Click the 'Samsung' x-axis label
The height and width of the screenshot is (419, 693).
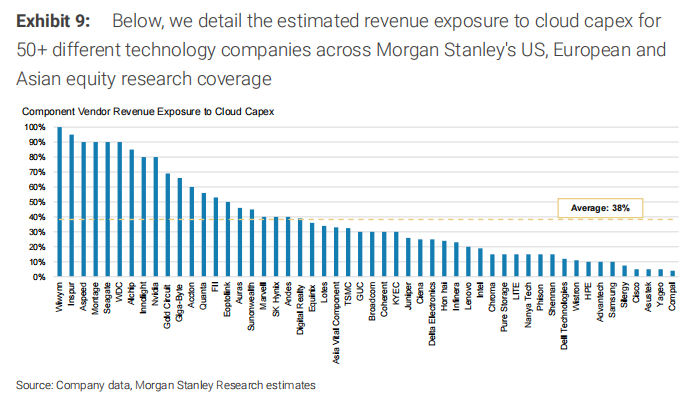pyautogui.click(x=612, y=300)
